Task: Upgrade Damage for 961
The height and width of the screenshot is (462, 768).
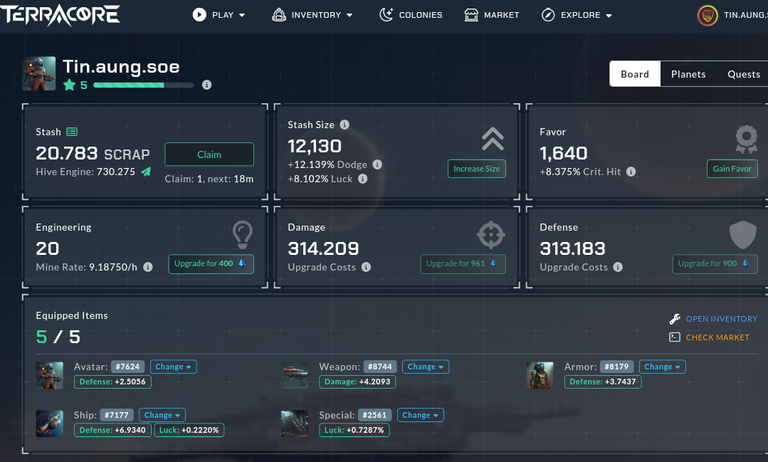Action: [463, 264]
